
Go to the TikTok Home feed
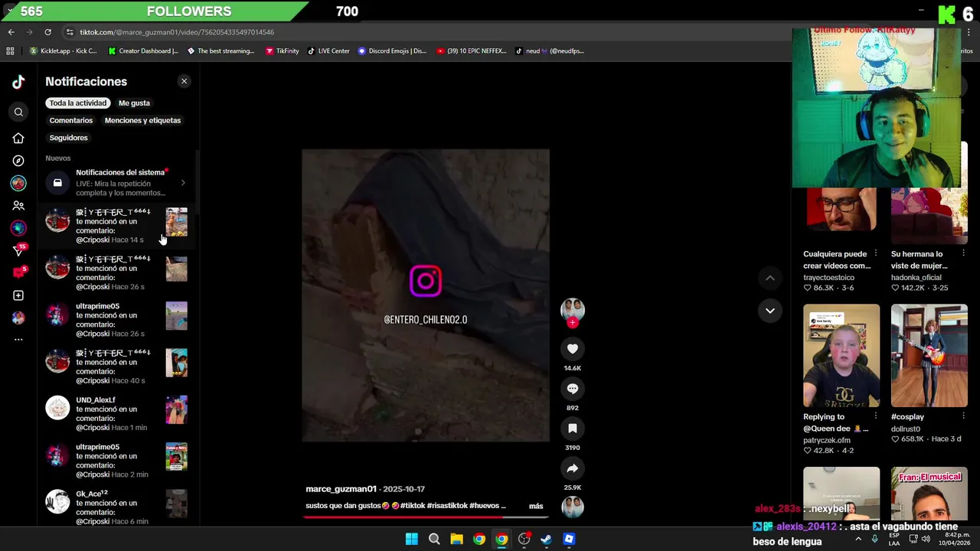coord(18,139)
